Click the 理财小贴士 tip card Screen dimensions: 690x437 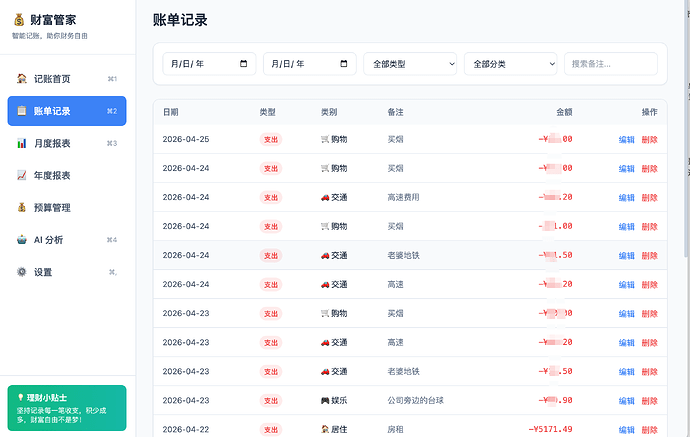click(x=67, y=408)
